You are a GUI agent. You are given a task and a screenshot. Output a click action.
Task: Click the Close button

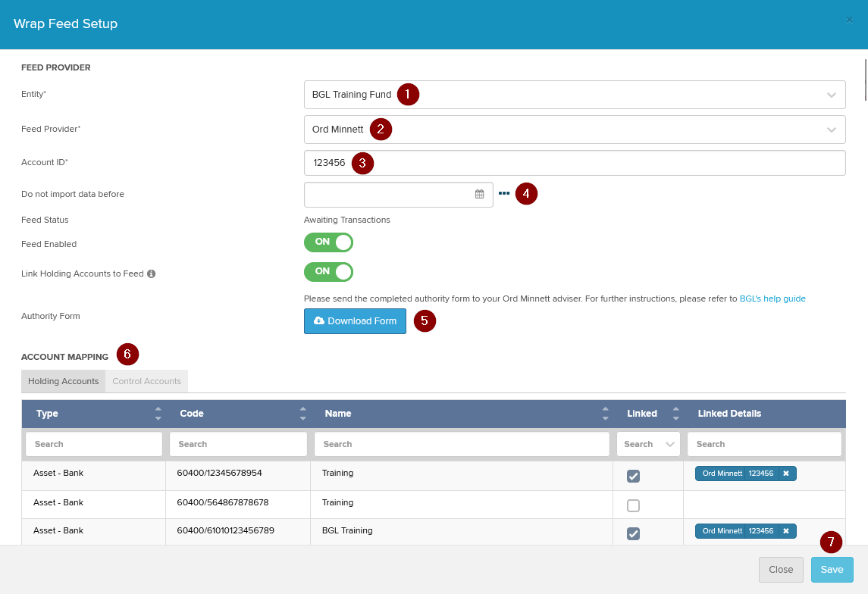tap(781, 570)
